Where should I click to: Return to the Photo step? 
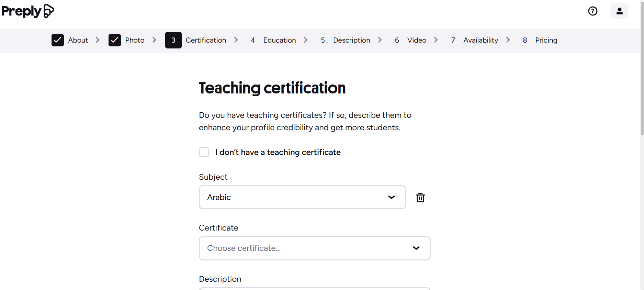(135, 40)
